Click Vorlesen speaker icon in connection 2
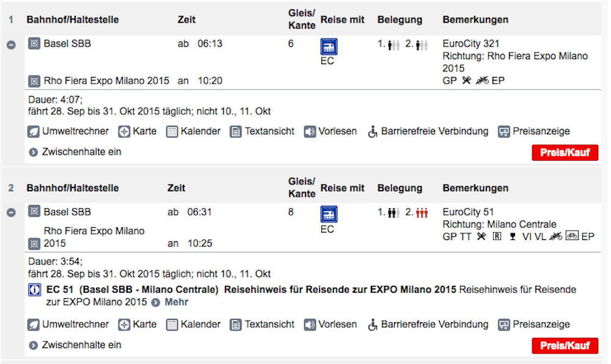This screenshot has height=364, width=611. pos(310,325)
